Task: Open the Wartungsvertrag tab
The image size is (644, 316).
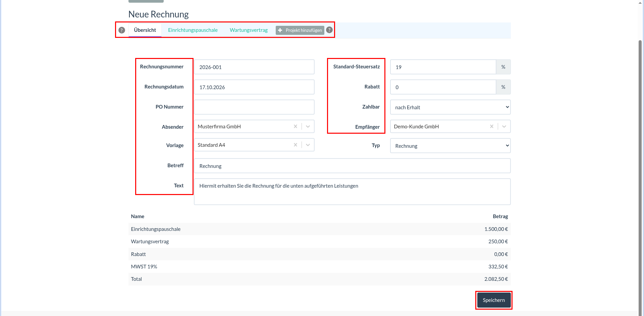Action: click(249, 30)
